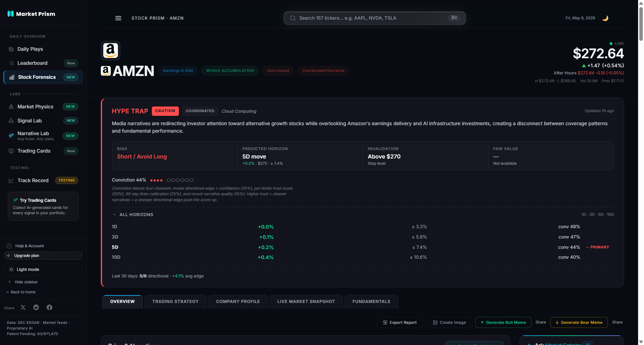This screenshot has height=345, width=644.
Task: Switch to the Company Profile tab
Action: tap(238, 302)
